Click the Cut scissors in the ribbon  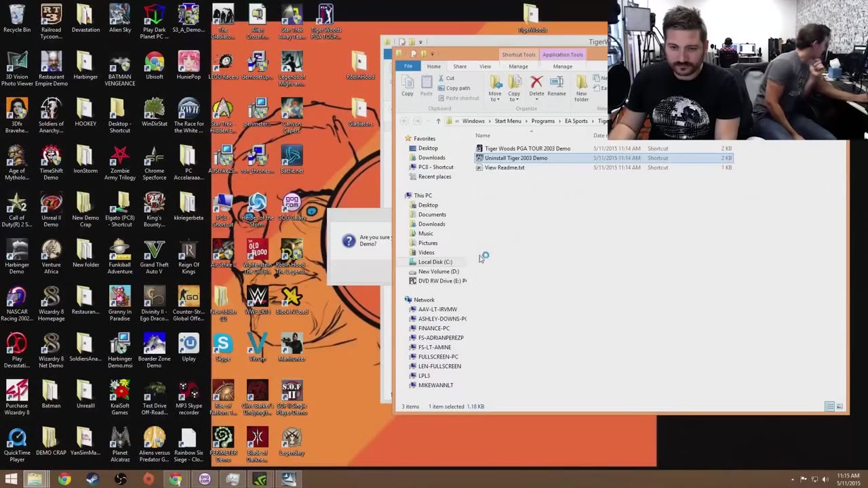coord(441,78)
